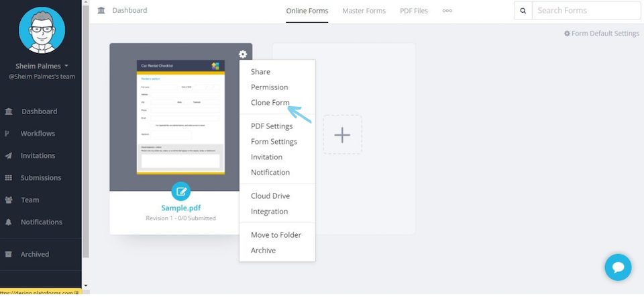Open Submissions in the sidebar
Screen dimensions: 644x297
[x=41, y=177]
